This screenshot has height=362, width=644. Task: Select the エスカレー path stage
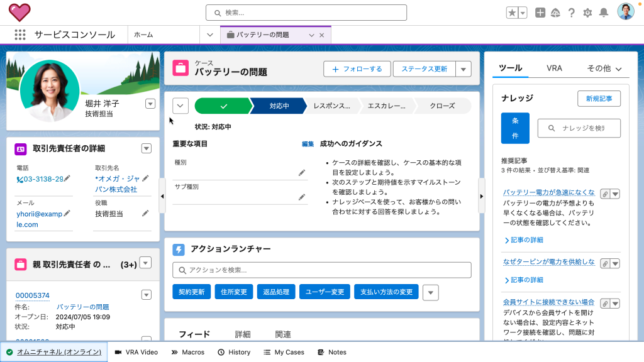tap(387, 106)
